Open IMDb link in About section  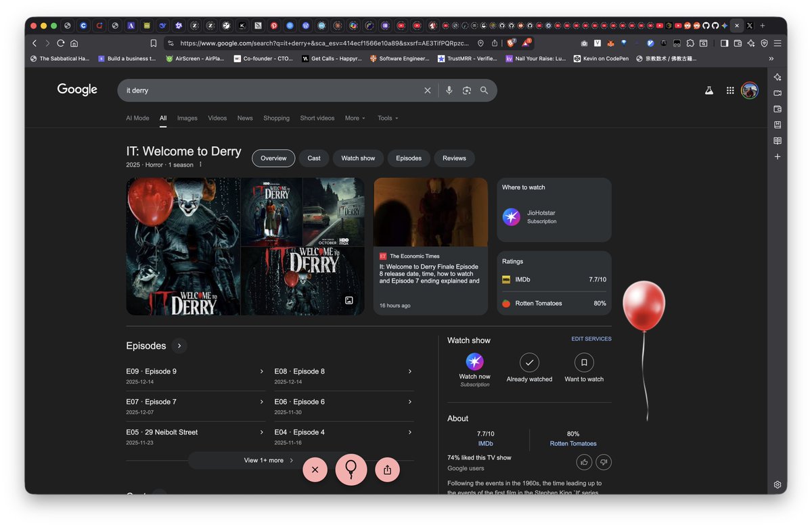pyautogui.click(x=485, y=444)
